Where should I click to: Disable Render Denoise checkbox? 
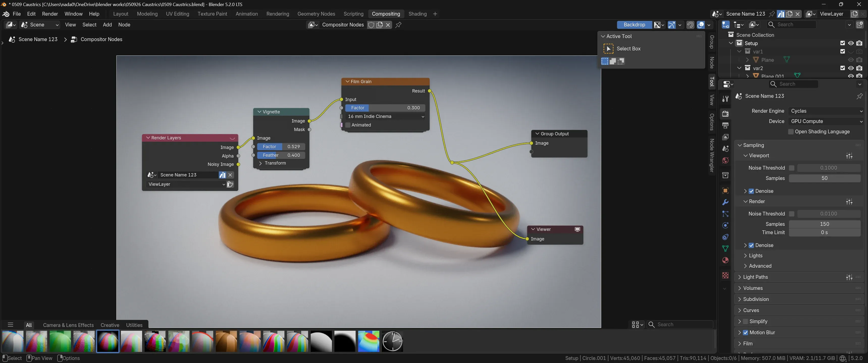click(x=751, y=245)
